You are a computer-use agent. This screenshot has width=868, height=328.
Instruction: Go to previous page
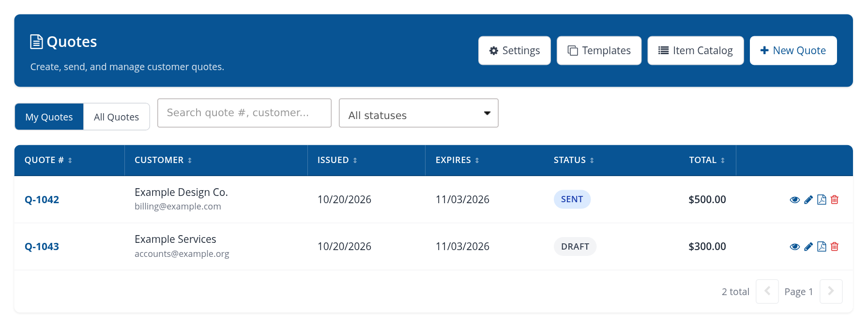pos(767,291)
